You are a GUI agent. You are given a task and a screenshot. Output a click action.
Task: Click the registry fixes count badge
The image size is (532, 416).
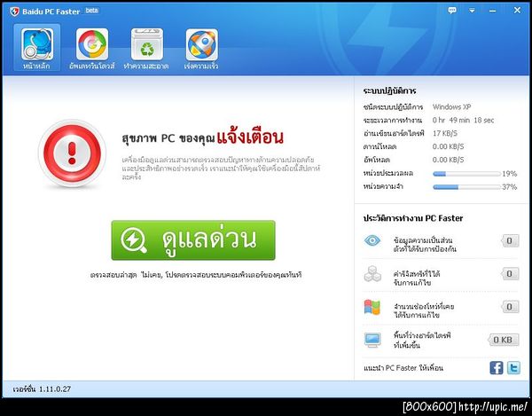point(510,274)
